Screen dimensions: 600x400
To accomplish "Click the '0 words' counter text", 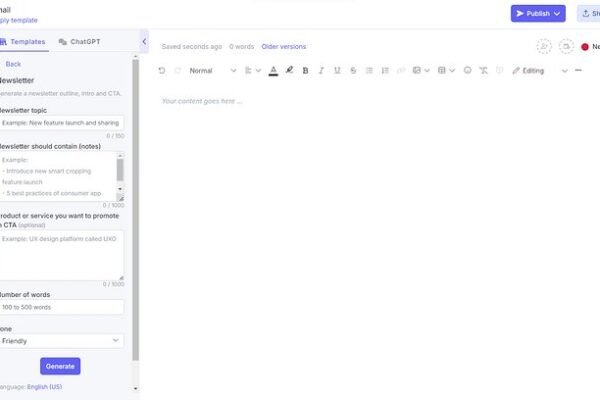I will coord(241,46).
